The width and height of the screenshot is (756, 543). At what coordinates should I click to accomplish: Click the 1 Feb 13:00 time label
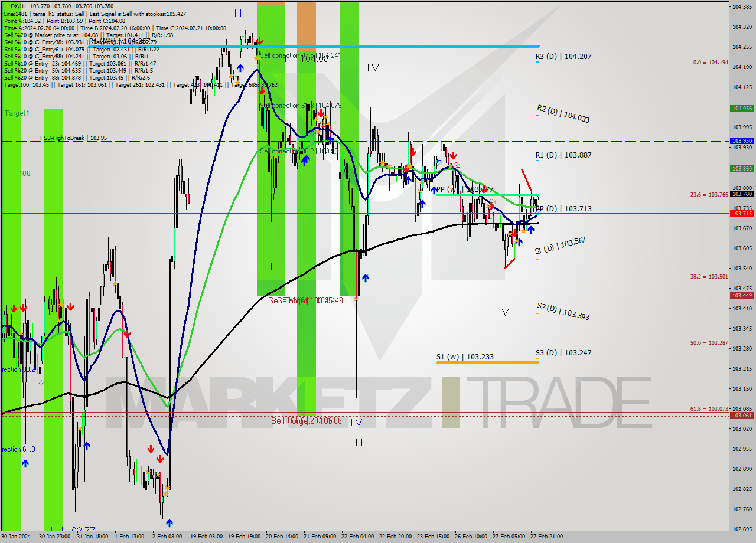(128, 537)
